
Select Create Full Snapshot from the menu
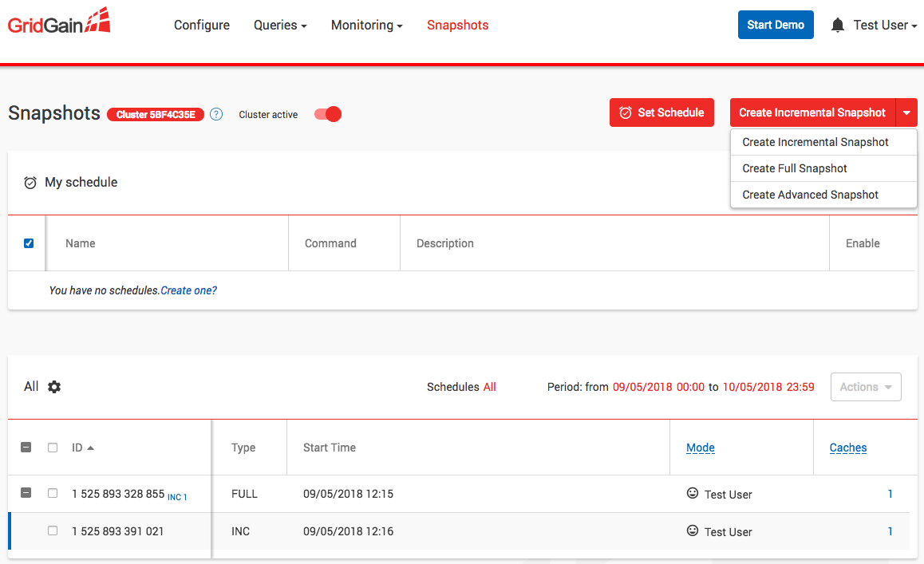point(795,168)
